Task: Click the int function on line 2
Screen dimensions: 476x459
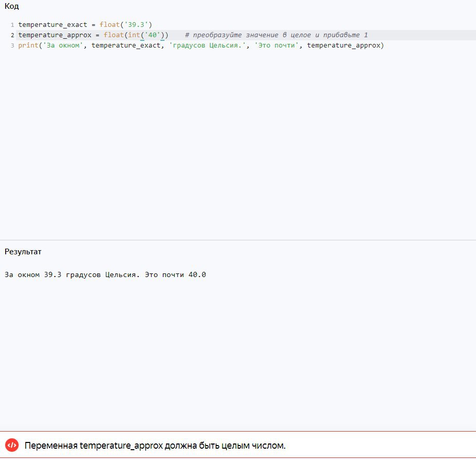Action: click(134, 35)
